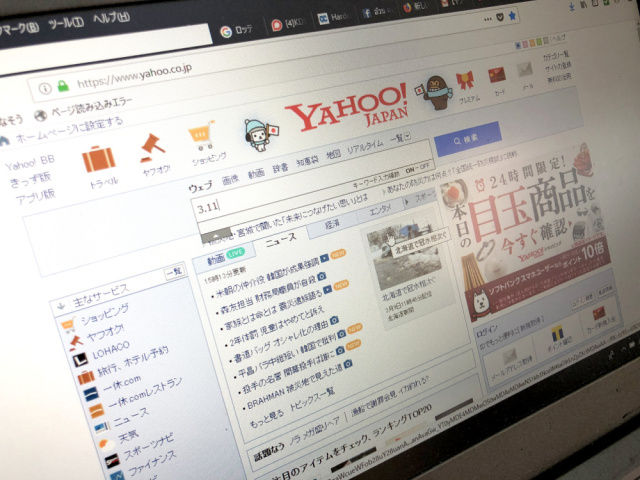Click the 旅行、ホテル予約 service link

132,361
